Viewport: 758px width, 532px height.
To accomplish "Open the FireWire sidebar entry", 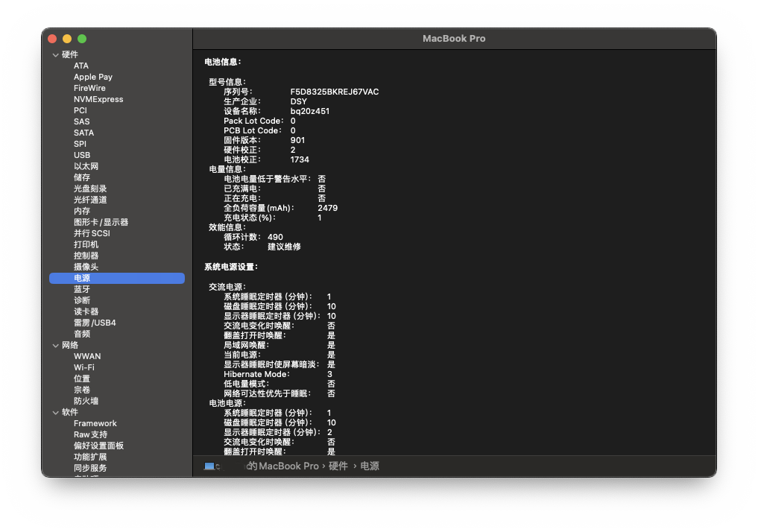I will [x=89, y=88].
